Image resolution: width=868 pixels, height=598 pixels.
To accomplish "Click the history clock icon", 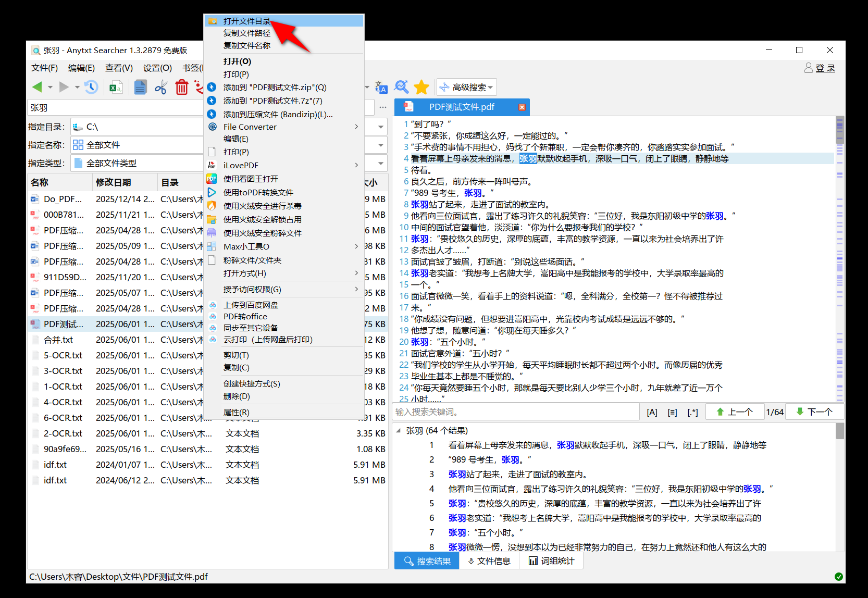I will click(91, 87).
